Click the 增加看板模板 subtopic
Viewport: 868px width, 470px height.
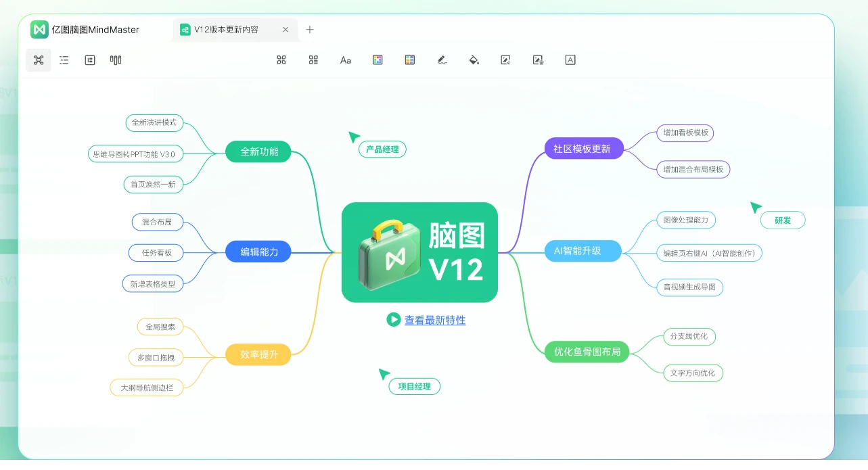point(685,133)
